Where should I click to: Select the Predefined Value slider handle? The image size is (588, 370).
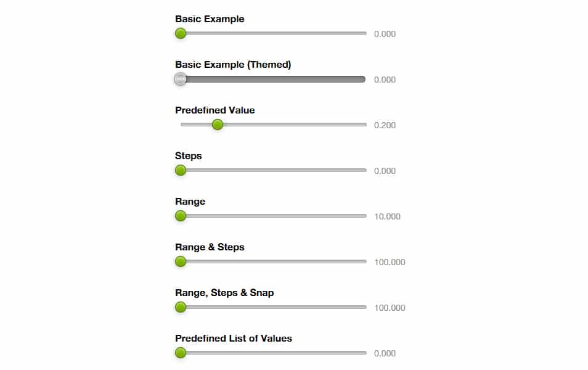pyautogui.click(x=218, y=125)
